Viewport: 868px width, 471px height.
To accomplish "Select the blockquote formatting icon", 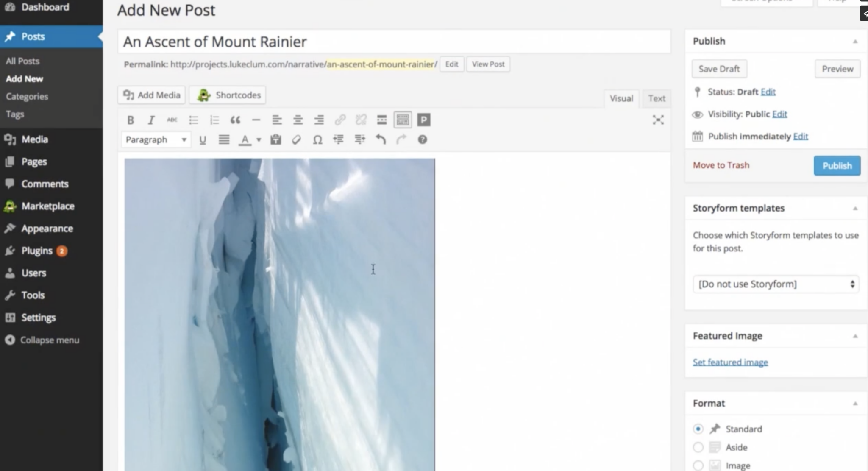I will (235, 120).
